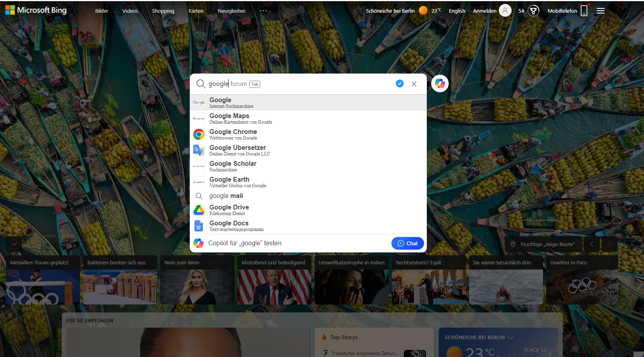Clear the search box with the X
Image resolution: width=644 pixels, height=357 pixels.
(414, 84)
